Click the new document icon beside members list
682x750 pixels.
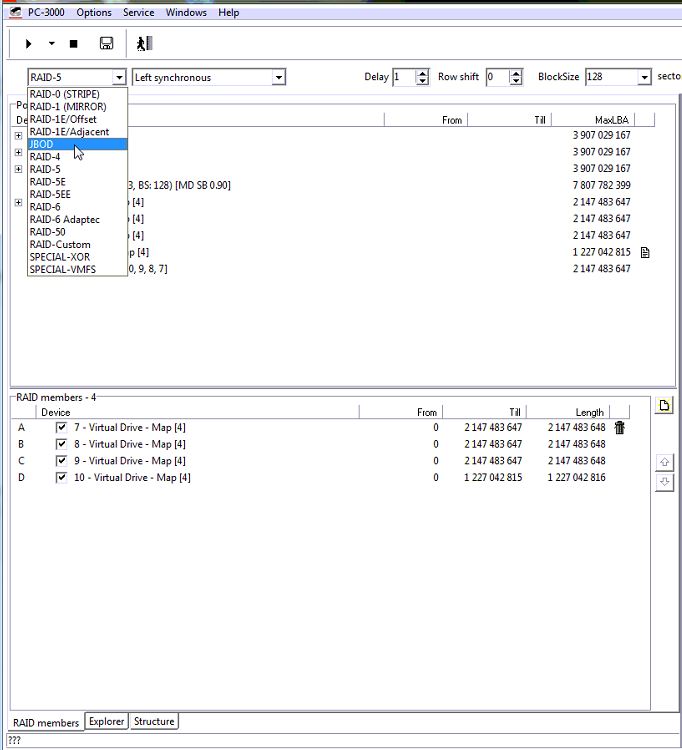(x=664, y=406)
